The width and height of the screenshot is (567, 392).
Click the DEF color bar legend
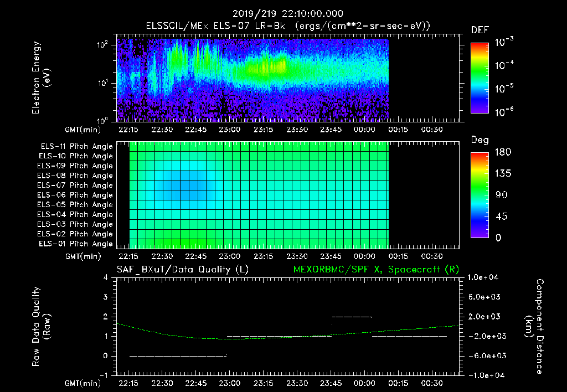480,78
